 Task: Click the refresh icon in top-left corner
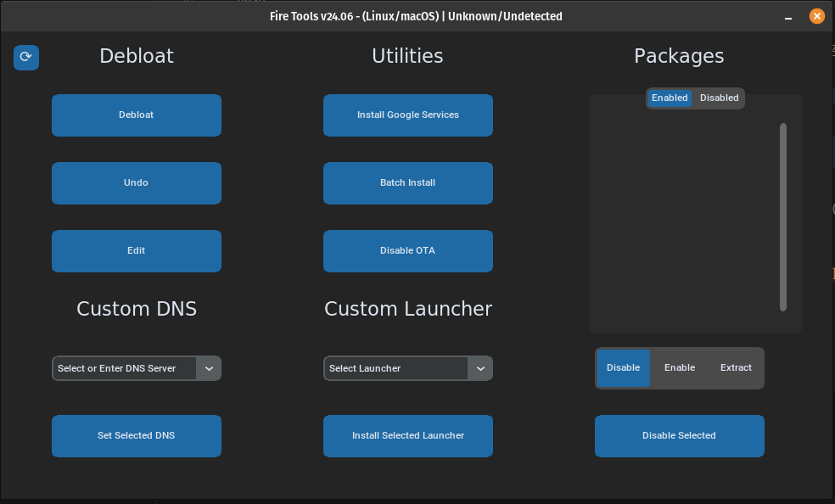click(x=25, y=57)
